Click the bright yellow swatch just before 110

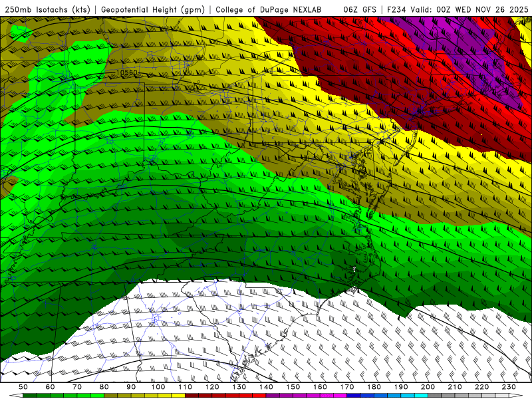click(178, 396)
